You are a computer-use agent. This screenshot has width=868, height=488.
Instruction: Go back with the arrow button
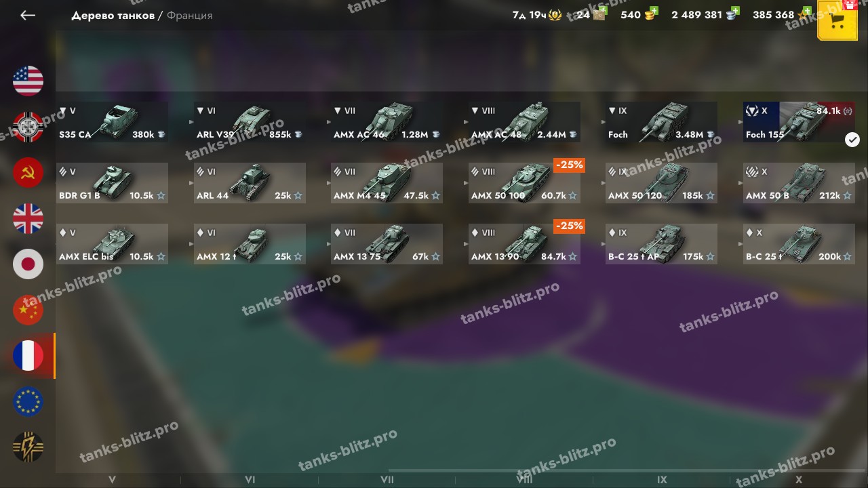tap(28, 15)
